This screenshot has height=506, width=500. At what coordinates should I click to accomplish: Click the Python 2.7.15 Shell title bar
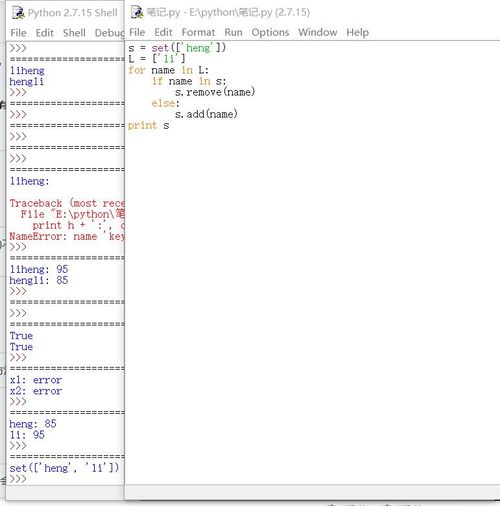click(x=65, y=13)
